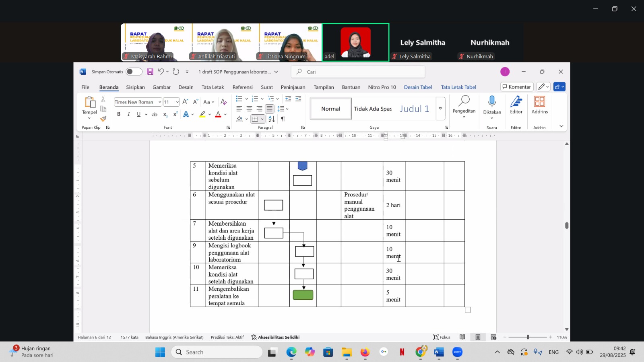Screen dimensions: 644x362
Task: Apply bold formatting
Action: coord(119,114)
